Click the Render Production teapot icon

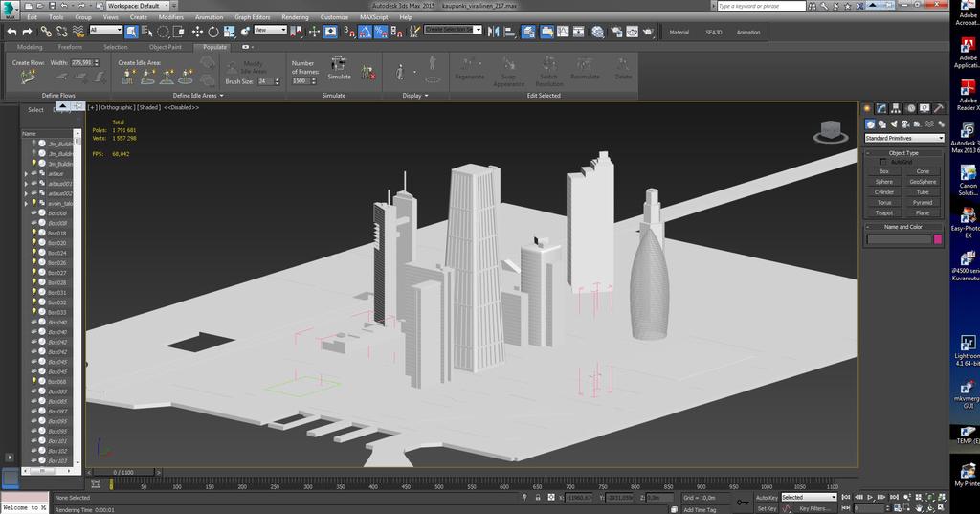[648, 32]
